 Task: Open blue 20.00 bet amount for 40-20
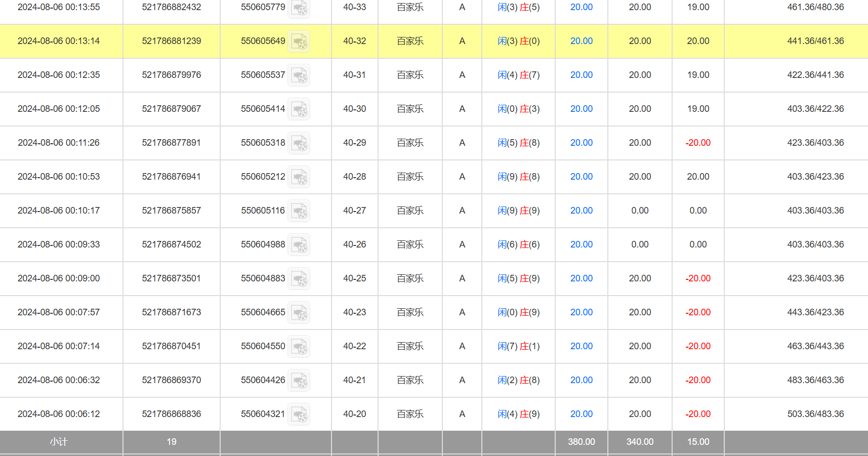[x=581, y=414]
